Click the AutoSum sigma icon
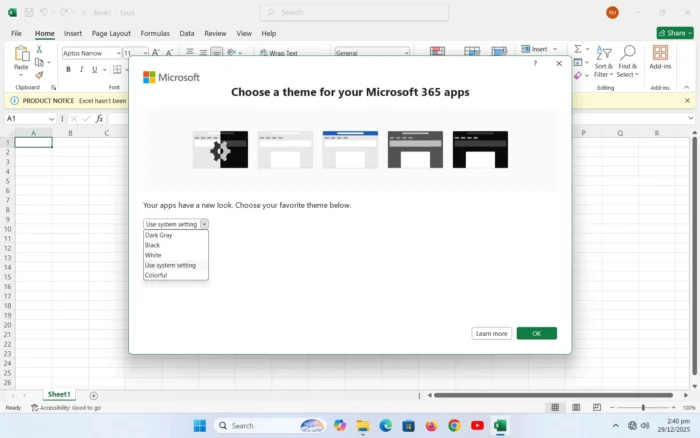The image size is (700, 438). (578, 49)
